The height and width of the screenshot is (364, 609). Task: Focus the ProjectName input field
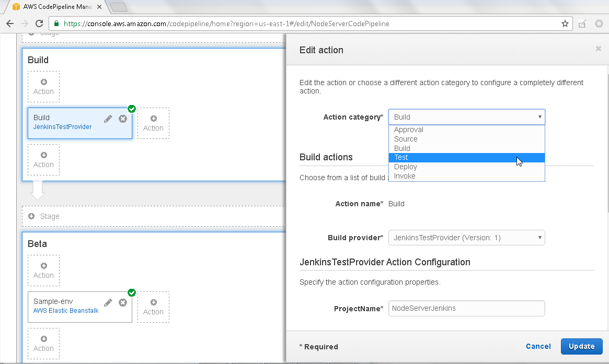[x=466, y=309]
